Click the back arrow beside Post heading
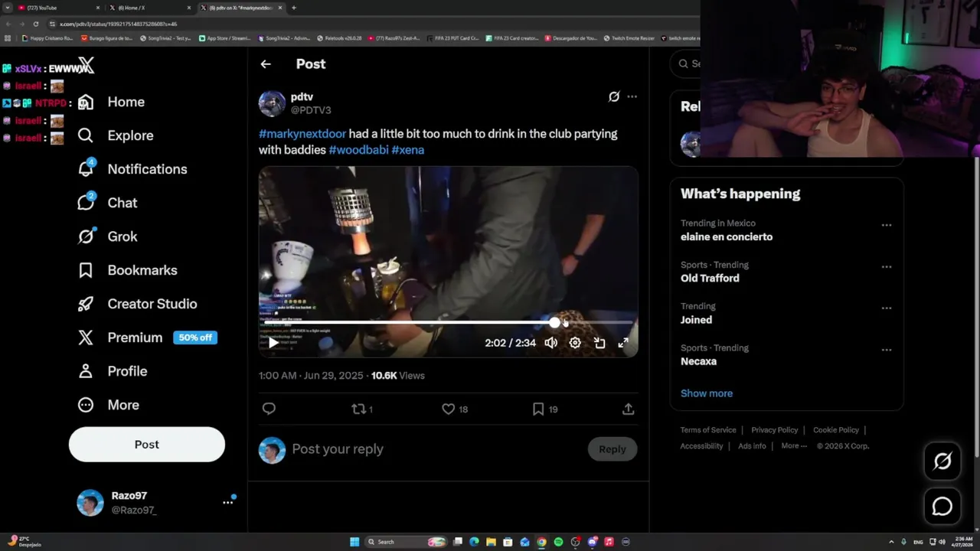Viewport: 980px width, 551px height. (x=266, y=64)
